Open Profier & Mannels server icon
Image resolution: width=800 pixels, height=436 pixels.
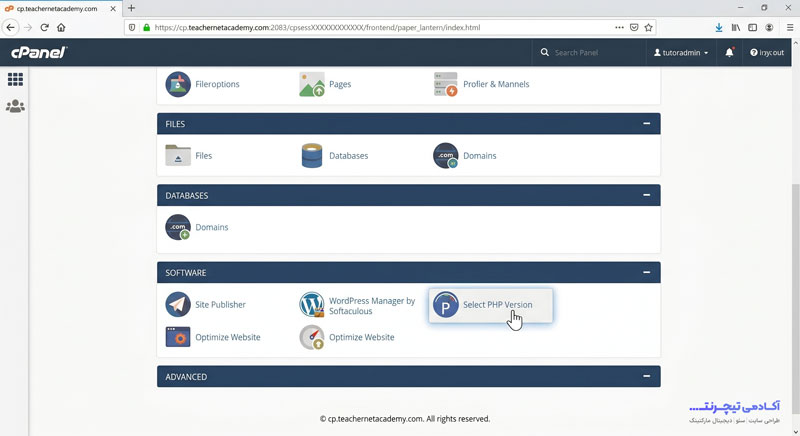coord(445,84)
